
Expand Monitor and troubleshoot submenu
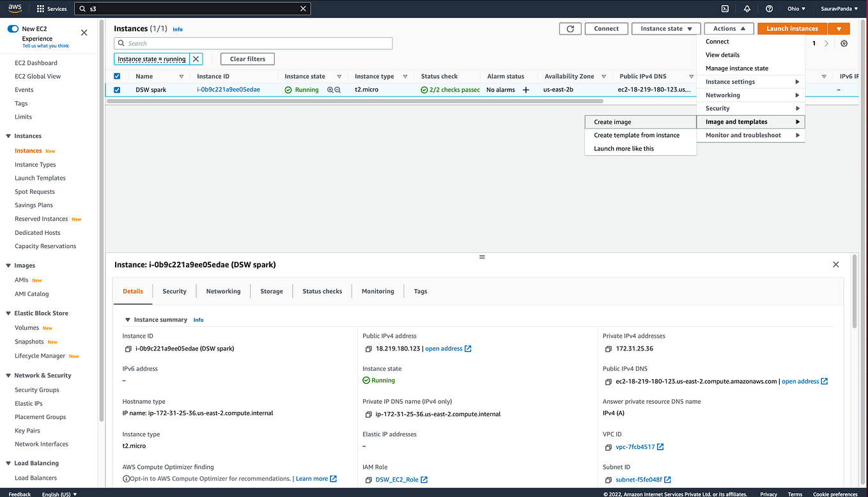pos(750,135)
